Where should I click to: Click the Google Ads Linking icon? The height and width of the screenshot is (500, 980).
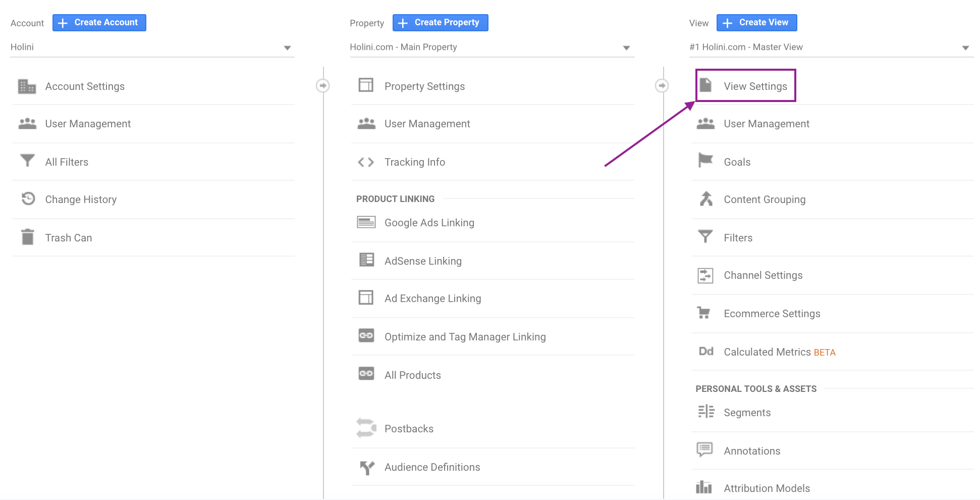366,222
